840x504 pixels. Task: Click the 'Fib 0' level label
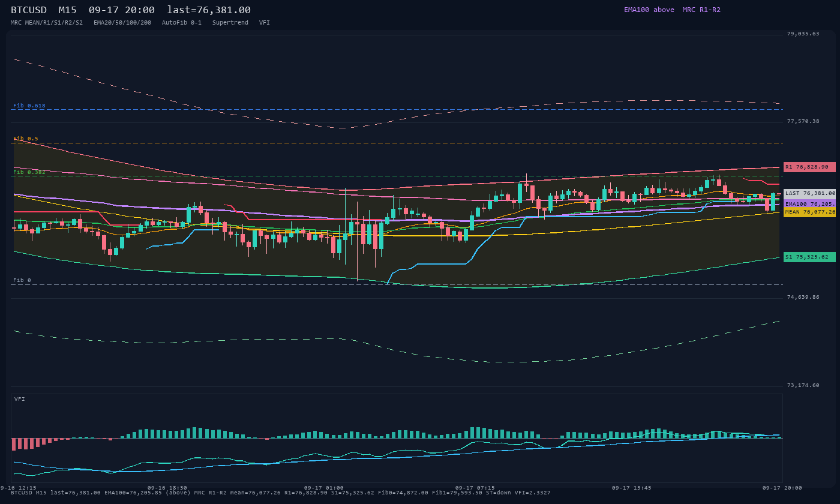tap(22, 280)
